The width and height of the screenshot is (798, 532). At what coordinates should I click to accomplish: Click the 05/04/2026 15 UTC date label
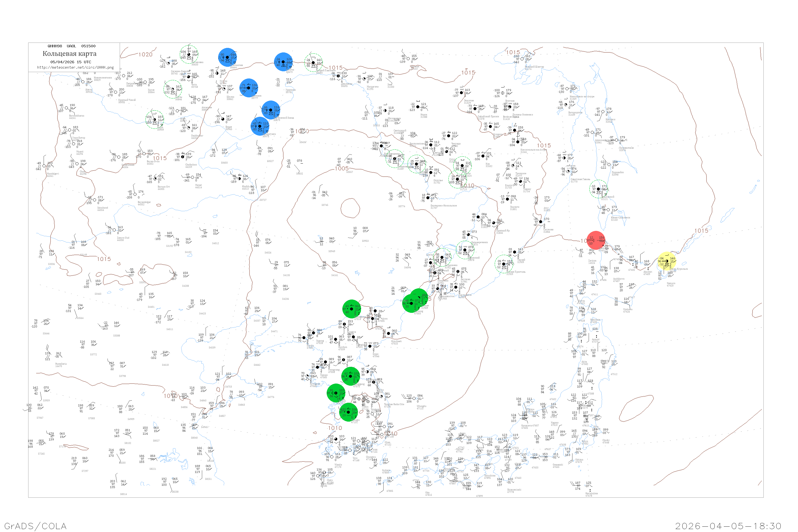pos(70,62)
